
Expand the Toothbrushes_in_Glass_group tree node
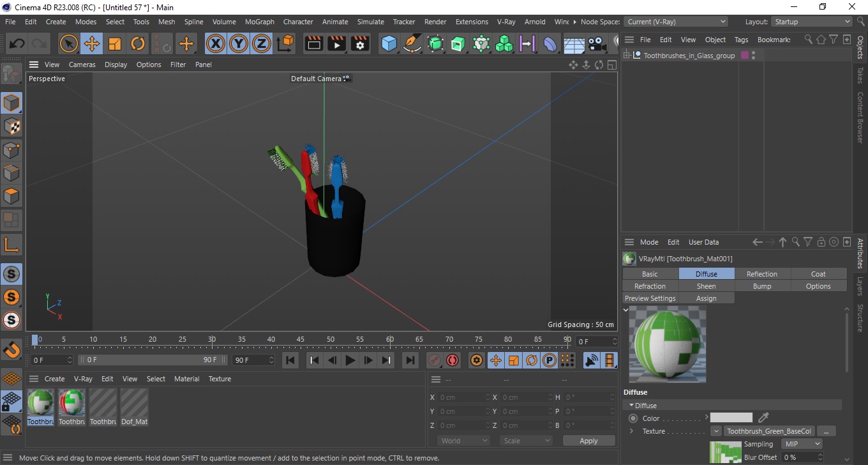point(627,56)
